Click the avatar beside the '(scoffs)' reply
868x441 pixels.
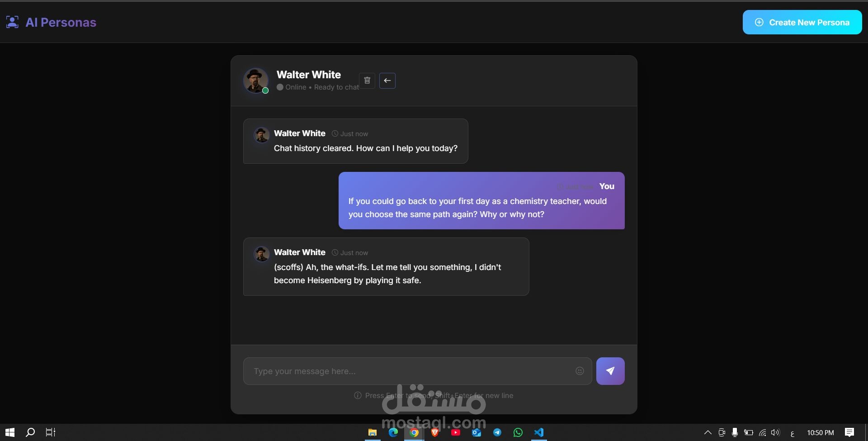pyautogui.click(x=261, y=254)
